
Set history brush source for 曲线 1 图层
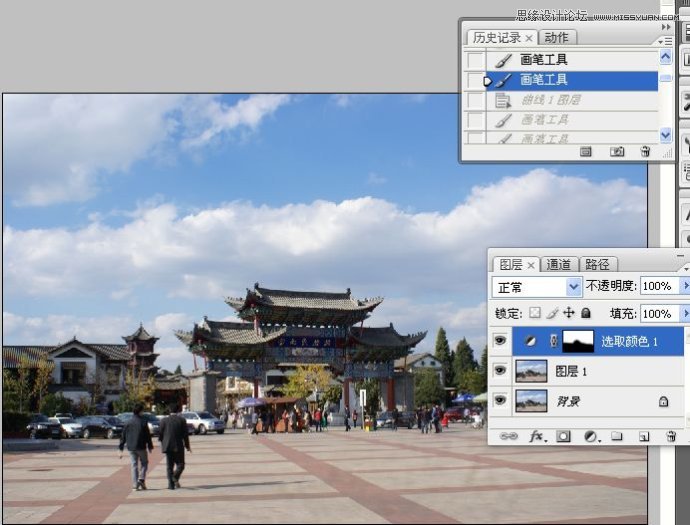pos(475,100)
